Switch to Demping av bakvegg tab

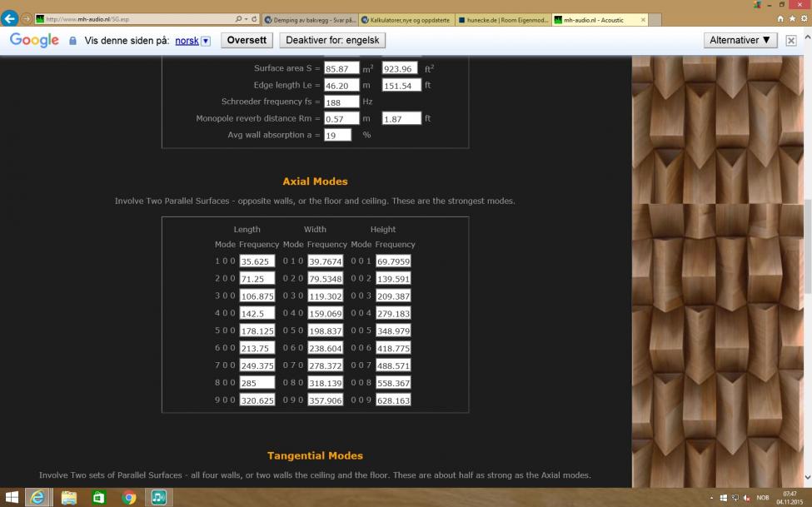pos(310,20)
